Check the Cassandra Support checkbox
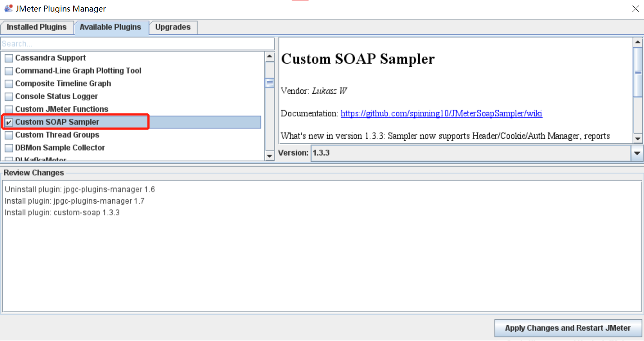This screenshot has width=644, height=341. click(9, 58)
